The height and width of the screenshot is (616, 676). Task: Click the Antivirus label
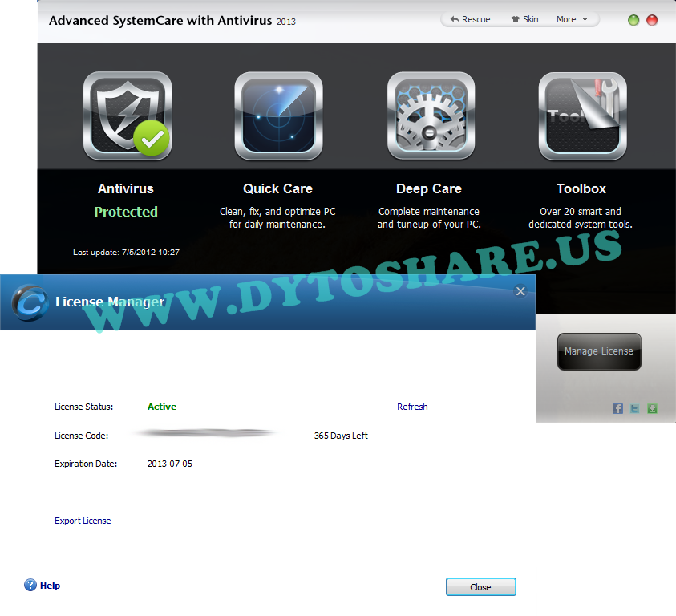125,189
